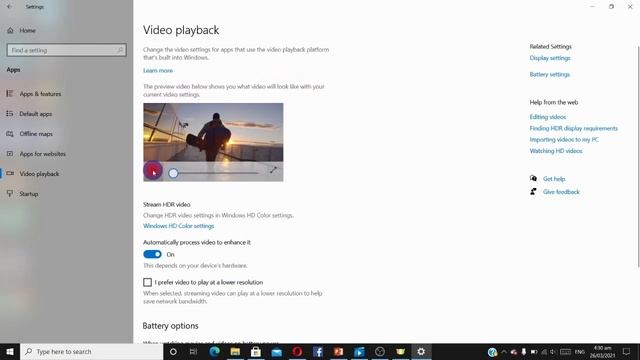
Task: Show hidden system tray icons
Action: (504, 352)
